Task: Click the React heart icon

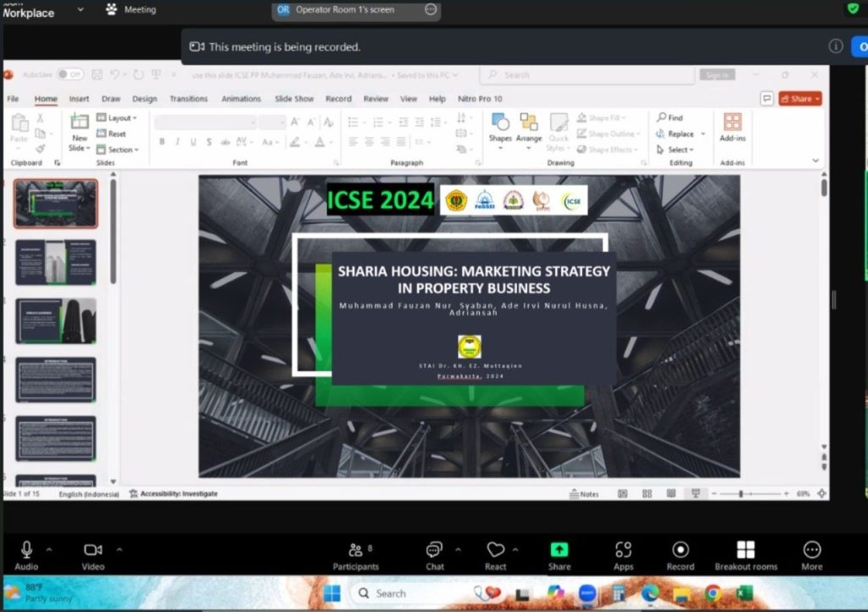Action: tap(495, 551)
